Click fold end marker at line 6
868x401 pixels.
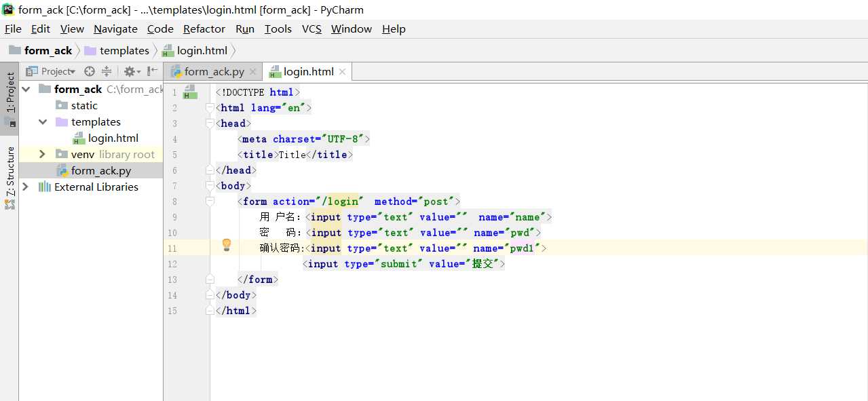[x=210, y=170]
